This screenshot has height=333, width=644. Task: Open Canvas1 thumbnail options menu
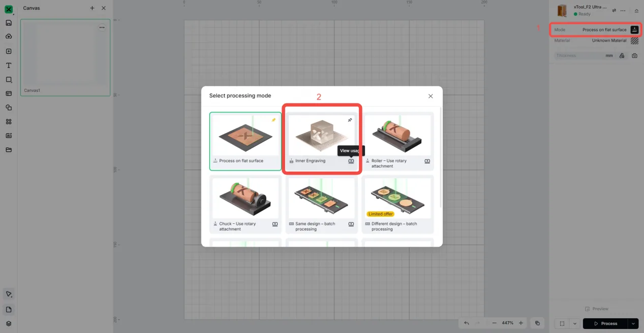(x=102, y=27)
